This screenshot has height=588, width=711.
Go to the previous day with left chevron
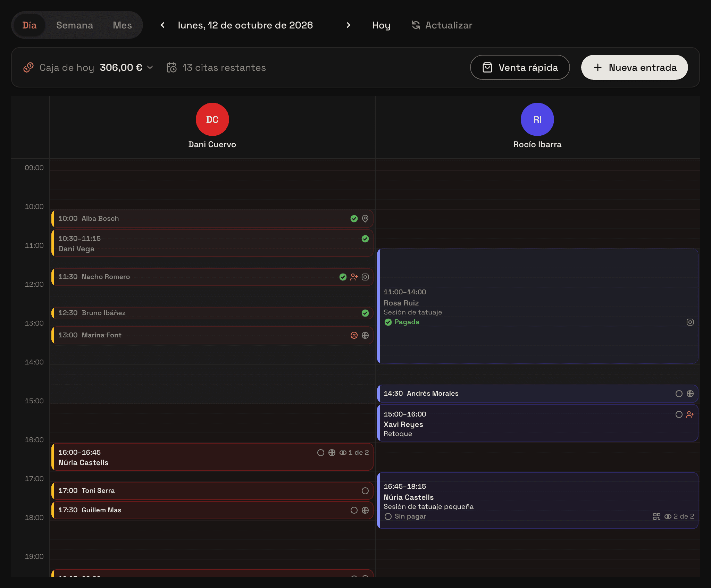tap(162, 25)
